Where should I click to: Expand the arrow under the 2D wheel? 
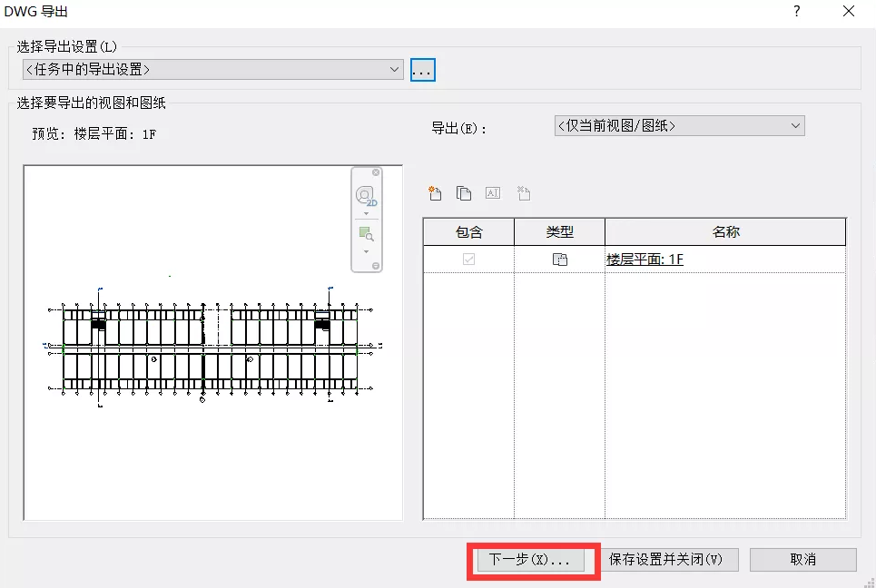[x=366, y=214]
